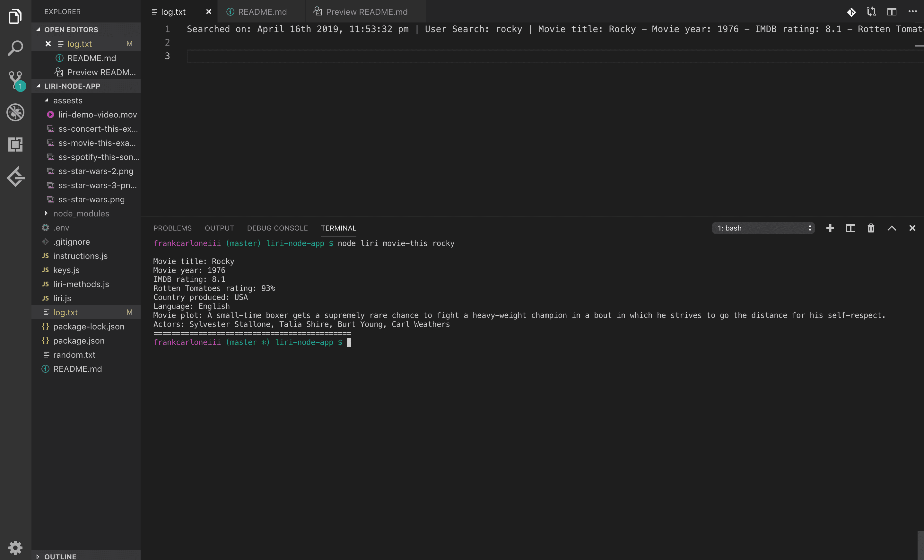This screenshot has width=924, height=560.
Task: Switch to the README.md editor tab
Action: click(x=262, y=12)
